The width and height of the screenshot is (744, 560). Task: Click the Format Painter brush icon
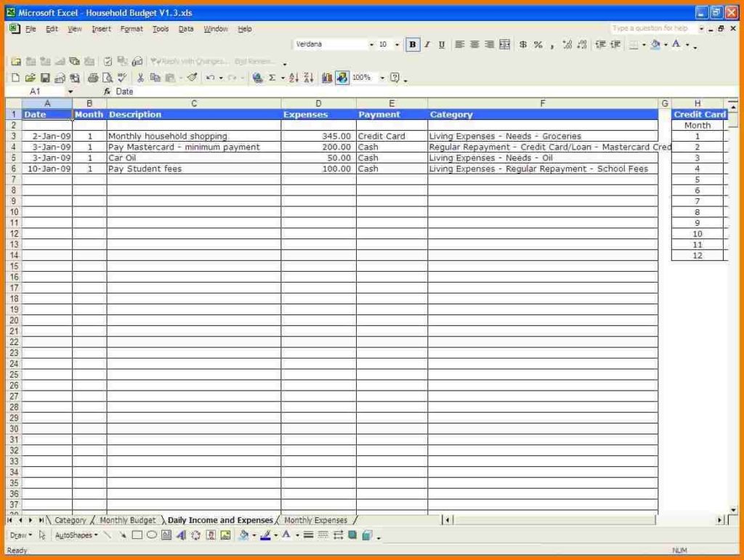coord(192,78)
